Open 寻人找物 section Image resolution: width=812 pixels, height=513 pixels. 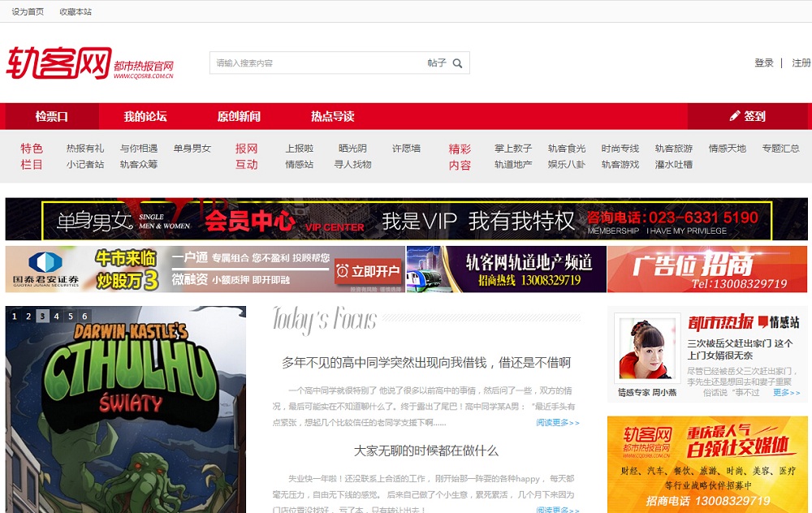coord(352,165)
